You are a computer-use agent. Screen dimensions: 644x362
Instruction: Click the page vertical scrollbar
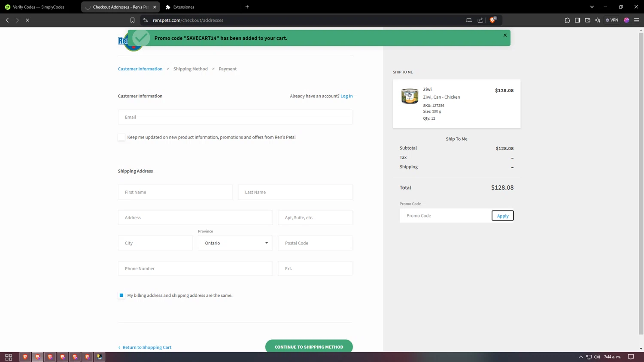641,184
